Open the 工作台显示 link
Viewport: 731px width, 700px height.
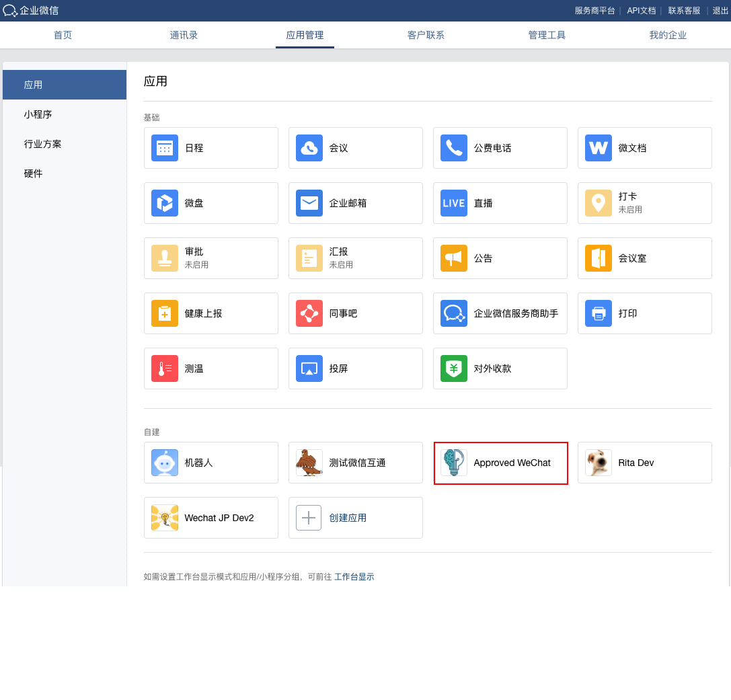click(x=354, y=577)
